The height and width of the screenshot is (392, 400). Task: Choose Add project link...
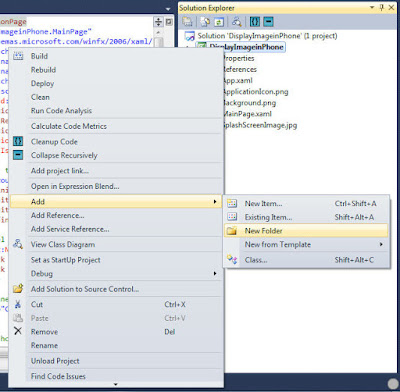(116, 171)
